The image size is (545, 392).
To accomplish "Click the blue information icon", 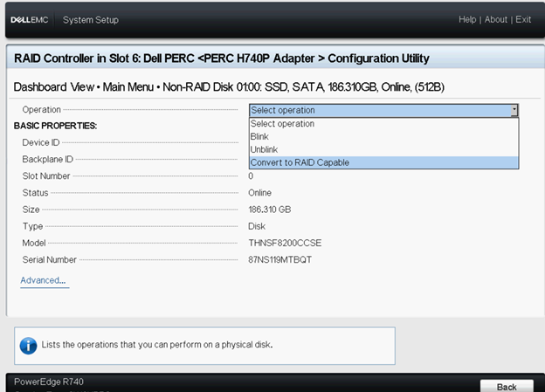I will (x=29, y=345).
